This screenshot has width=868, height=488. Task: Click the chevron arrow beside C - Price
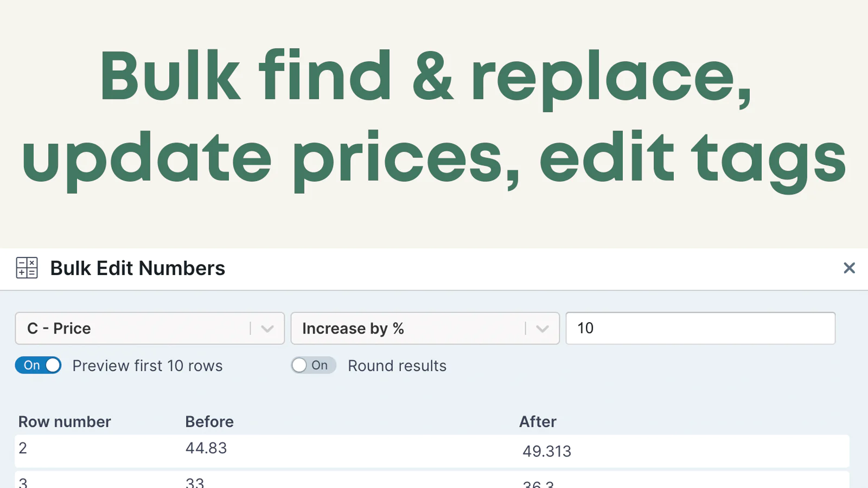click(267, 329)
